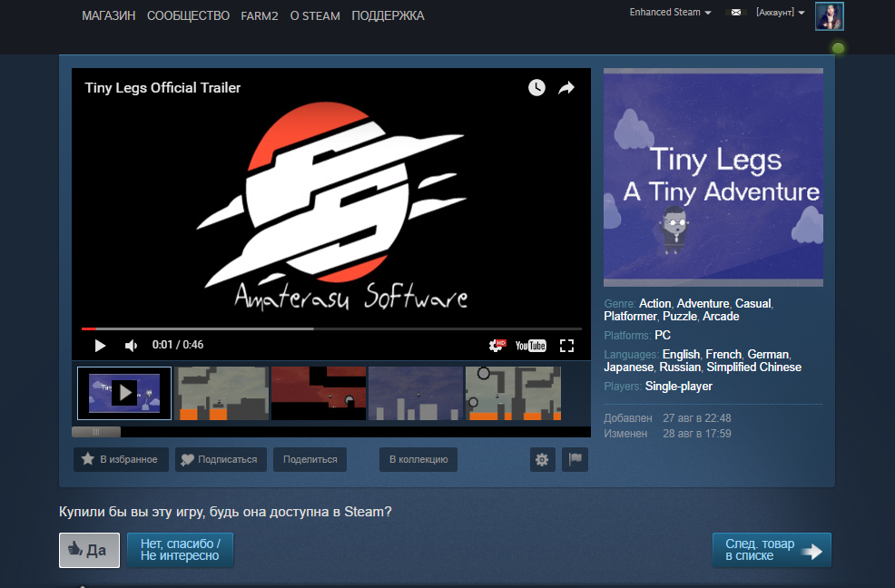Vote Да with thumbs up
895x588 pixels.
coord(89,550)
